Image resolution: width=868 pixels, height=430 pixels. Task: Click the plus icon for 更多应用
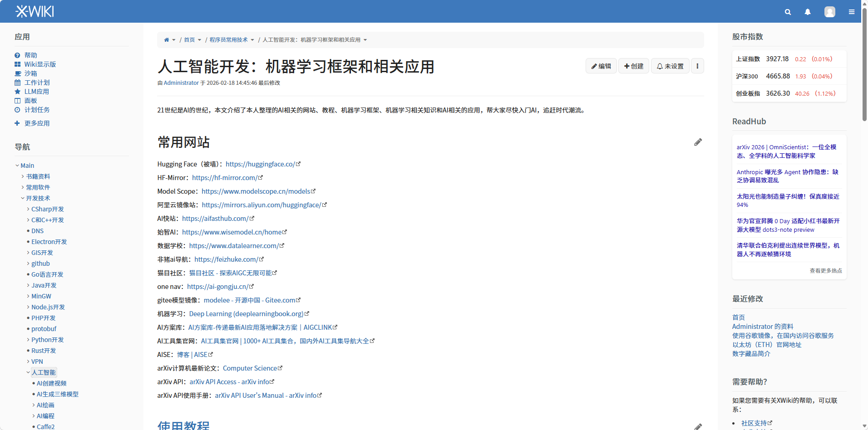pos(17,123)
